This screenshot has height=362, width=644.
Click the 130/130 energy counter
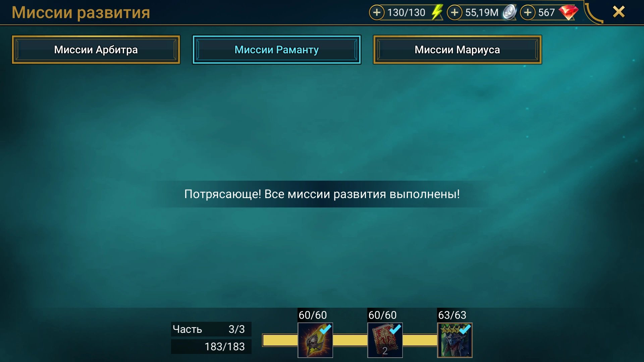click(x=406, y=12)
